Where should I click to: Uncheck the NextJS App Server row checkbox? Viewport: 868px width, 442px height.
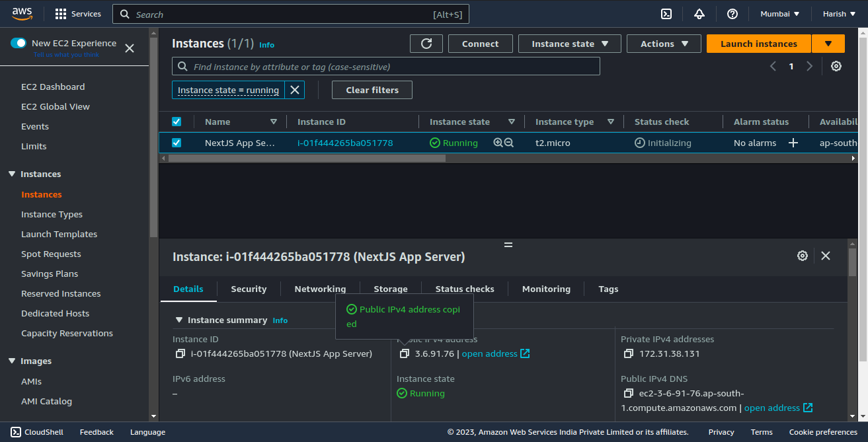tap(177, 143)
